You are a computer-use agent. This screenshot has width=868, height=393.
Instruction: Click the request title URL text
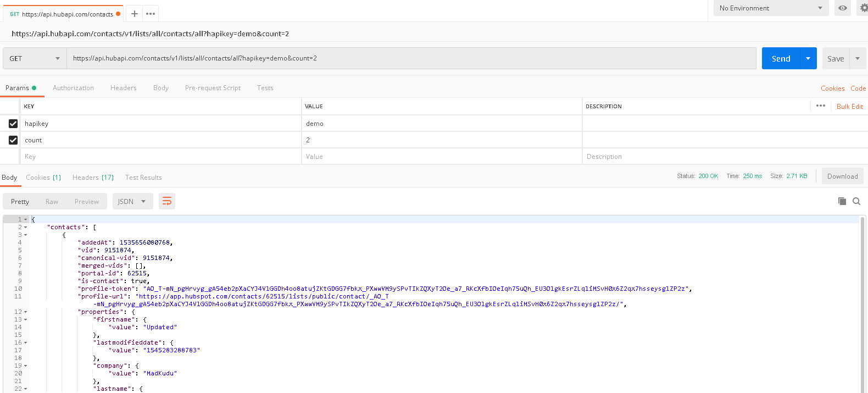[150, 34]
